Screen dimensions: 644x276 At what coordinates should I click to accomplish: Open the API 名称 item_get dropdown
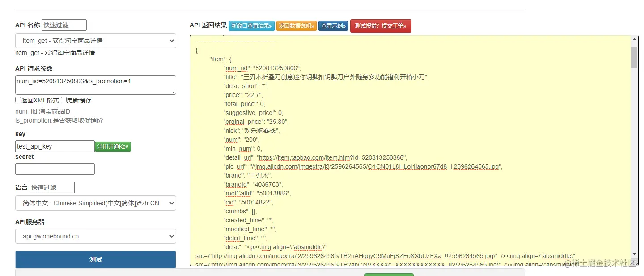pyautogui.click(x=96, y=41)
